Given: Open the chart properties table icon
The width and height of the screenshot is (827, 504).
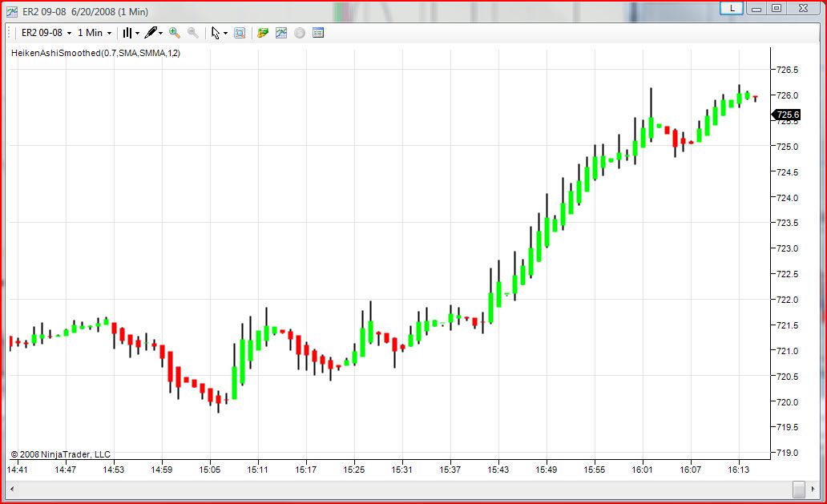Looking at the screenshot, I should [317, 33].
